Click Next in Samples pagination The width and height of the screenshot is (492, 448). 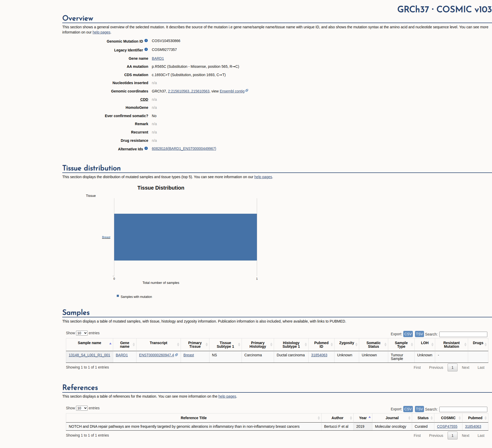coord(466,367)
